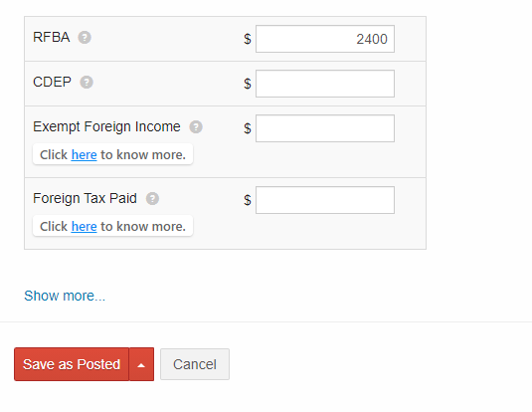Viewport: 532px width, 412px height.
Task: Focus the RFBA amount field containing 2400
Action: [x=325, y=39]
